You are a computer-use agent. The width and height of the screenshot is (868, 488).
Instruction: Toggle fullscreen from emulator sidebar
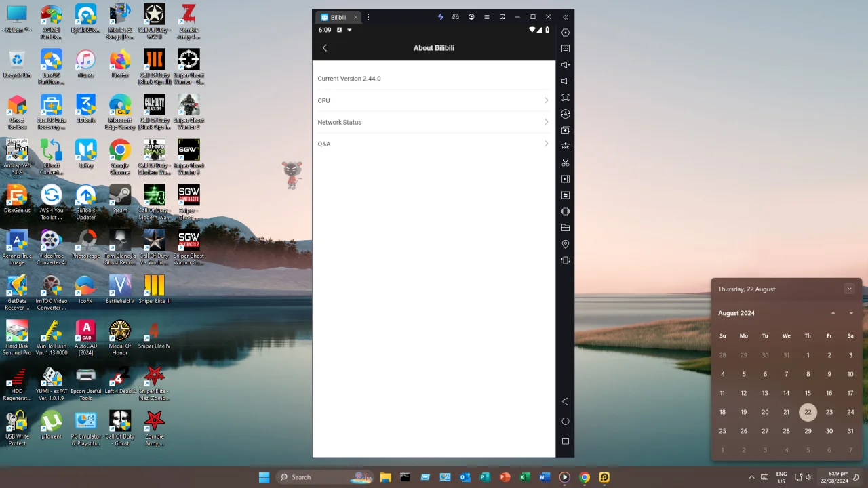(x=566, y=98)
